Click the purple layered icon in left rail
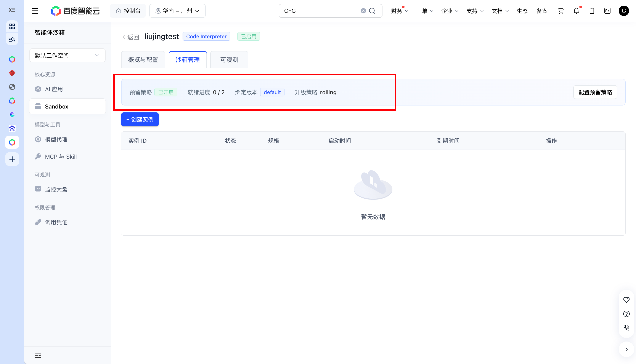Screen dimensions: 636x364 12,115
